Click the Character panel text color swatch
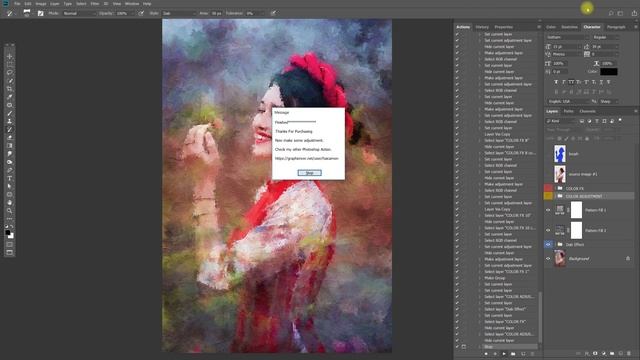This screenshot has height=360, width=640. tap(609, 71)
